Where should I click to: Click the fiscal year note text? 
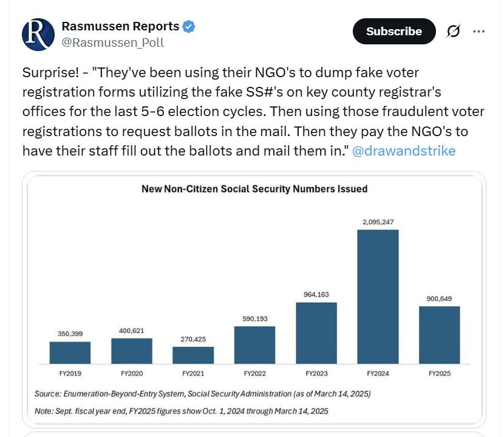tap(181, 411)
